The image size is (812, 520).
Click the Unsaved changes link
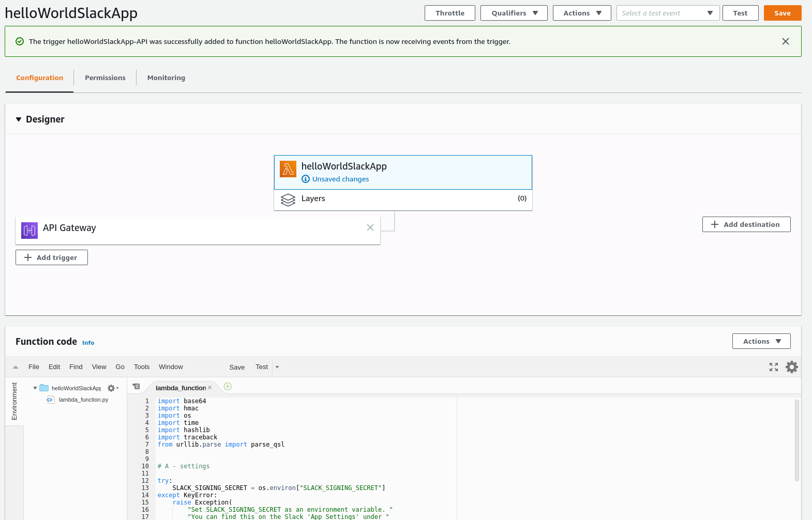pos(340,179)
